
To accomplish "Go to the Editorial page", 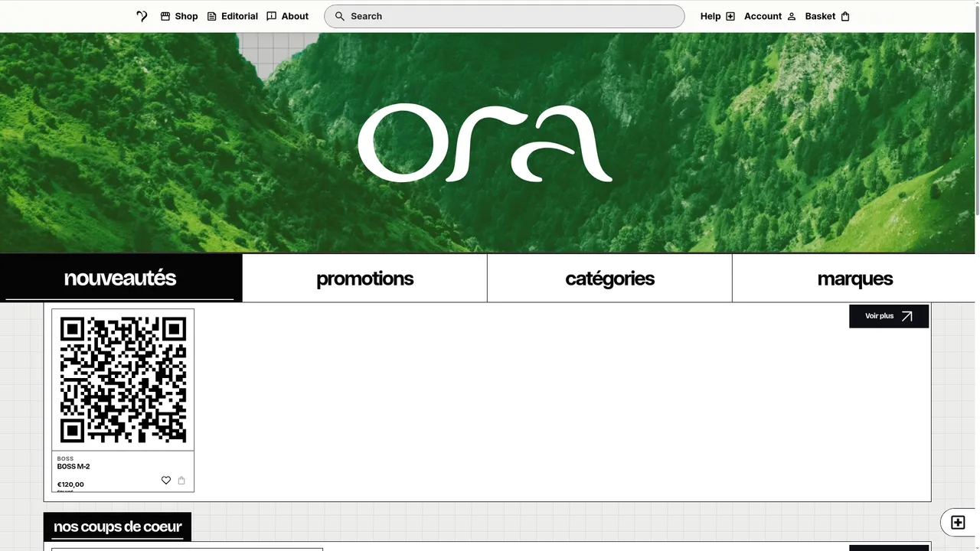I will click(240, 16).
